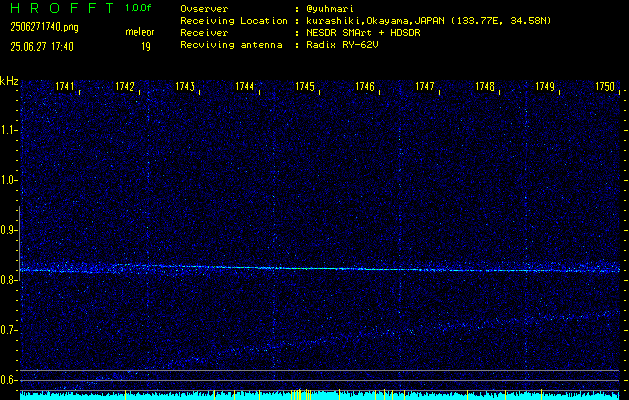Screen dimensions: 629x400
Task: Click time marker 1746
Action: pos(365,86)
